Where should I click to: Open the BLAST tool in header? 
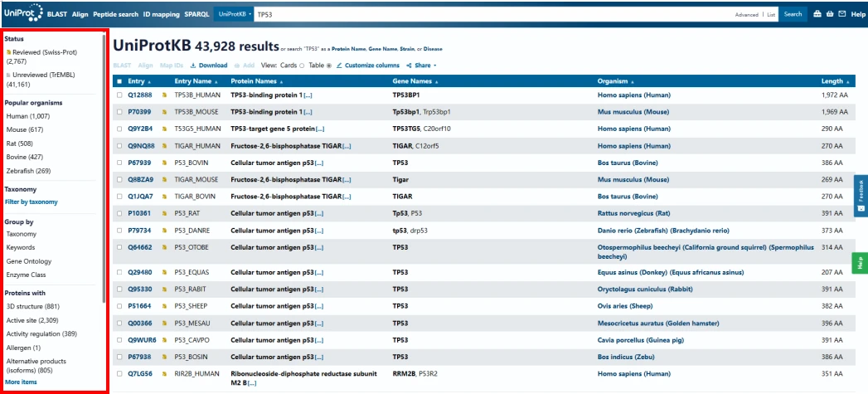[x=56, y=14]
